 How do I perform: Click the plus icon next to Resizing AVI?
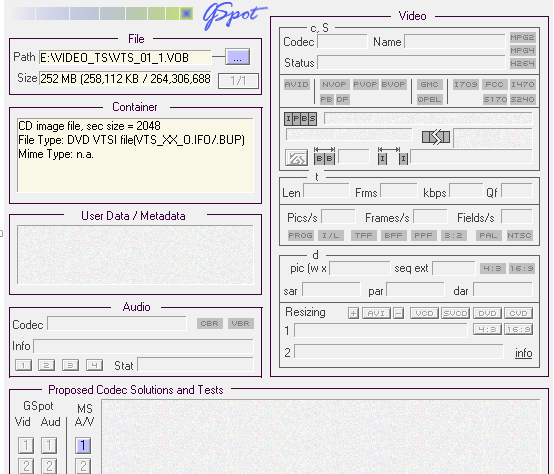[x=353, y=313]
